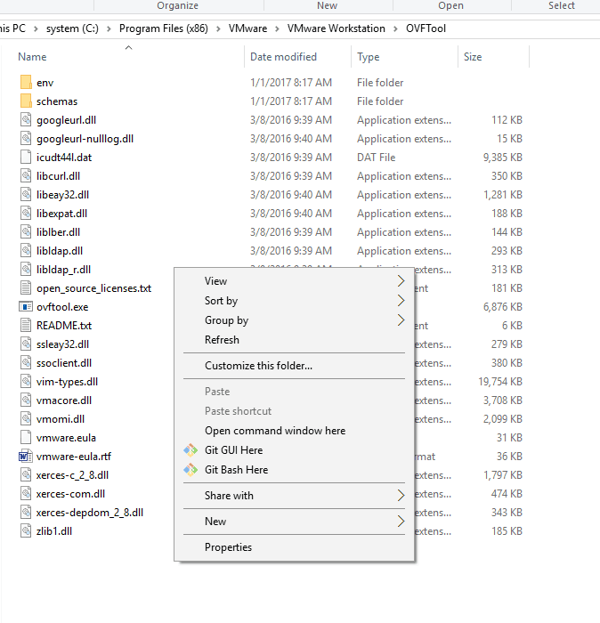The width and height of the screenshot is (600, 623).
Task: Click the Organize ribbon group label
Action: tap(177, 6)
